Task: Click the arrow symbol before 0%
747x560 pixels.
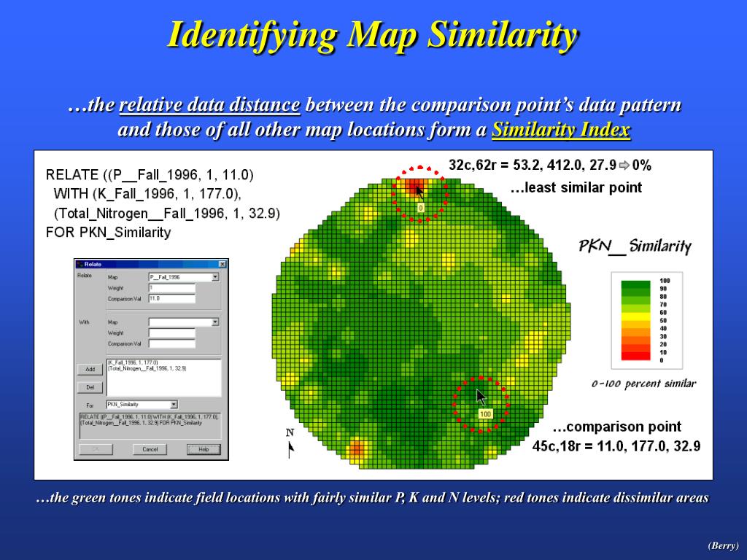Action: point(624,166)
